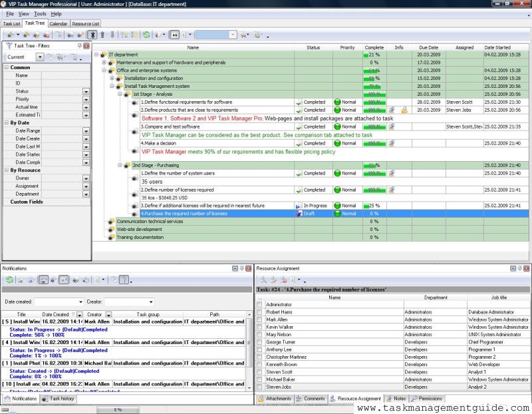Open the Tools menu

click(x=40, y=13)
